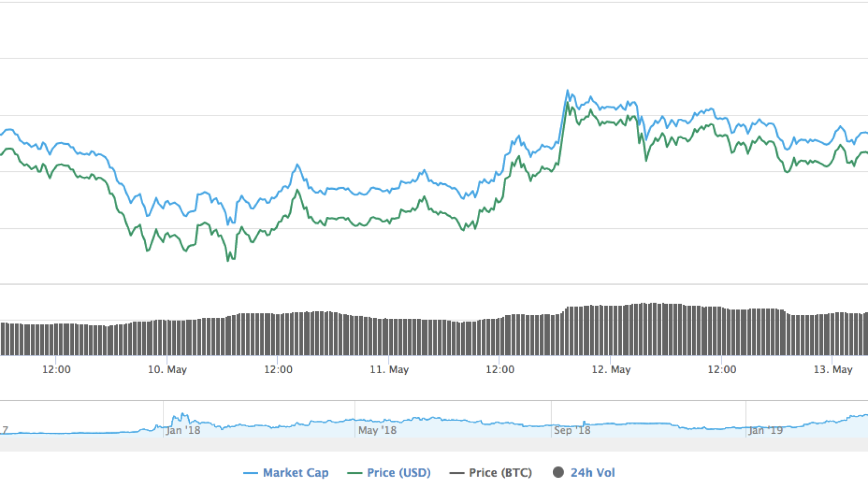Click the '10. May' date axis label
Viewport: 868px width, 488px height.
tap(167, 369)
